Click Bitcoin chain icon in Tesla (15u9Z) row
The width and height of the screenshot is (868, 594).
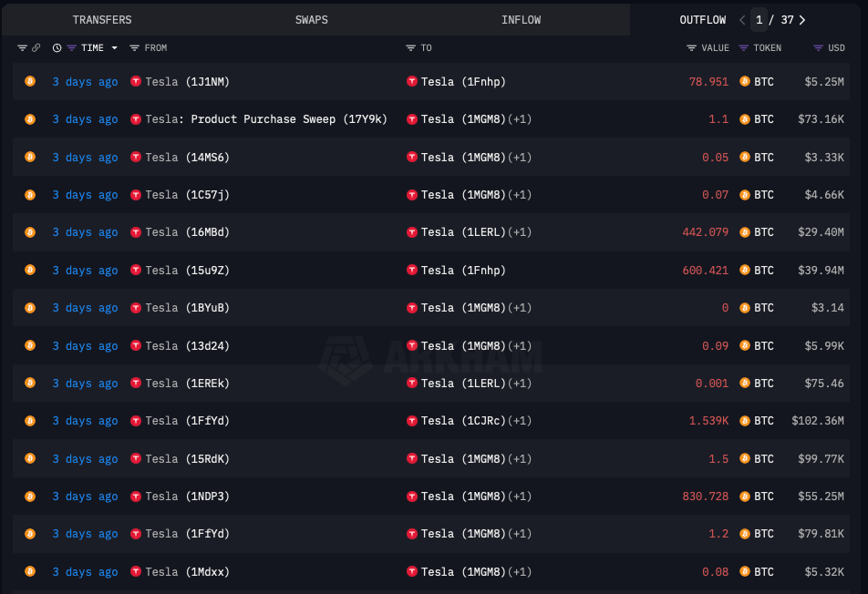(x=30, y=270)
